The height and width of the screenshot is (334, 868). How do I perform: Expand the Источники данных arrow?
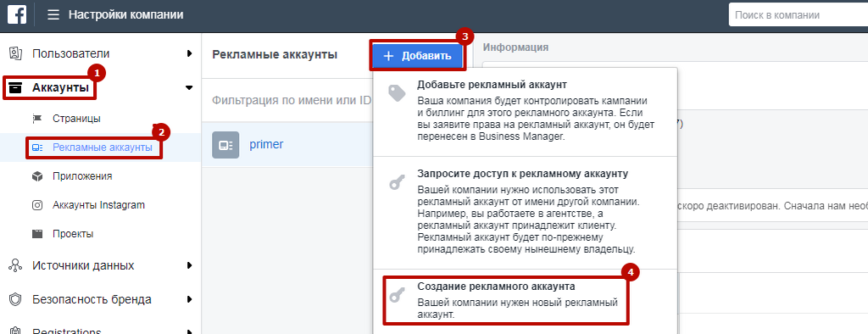[189, 265]
